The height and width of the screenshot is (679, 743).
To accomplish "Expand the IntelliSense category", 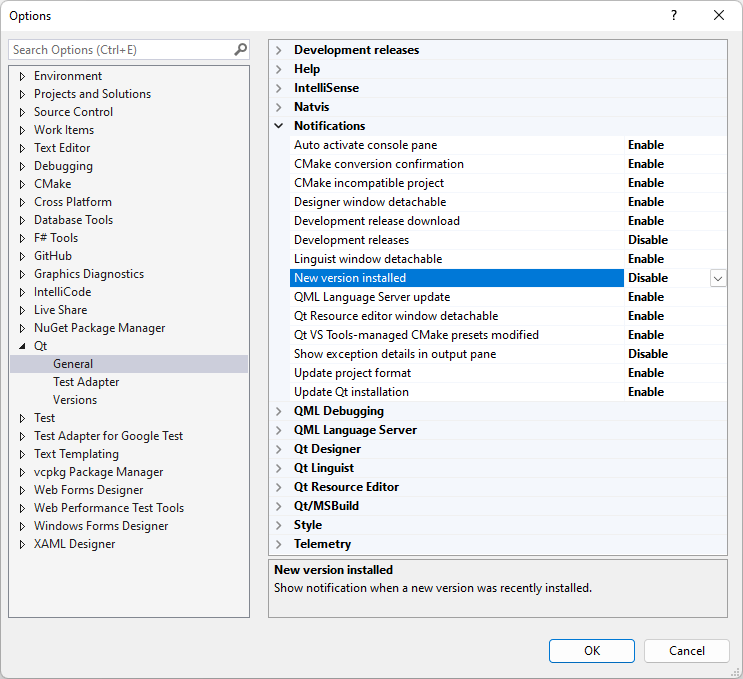I will pos(279,88).
